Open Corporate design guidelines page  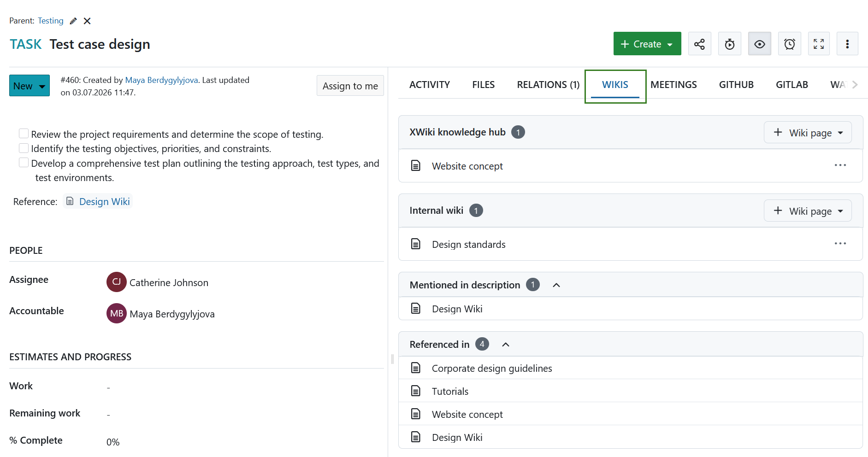pyautogui.click(x=492, y=368)
